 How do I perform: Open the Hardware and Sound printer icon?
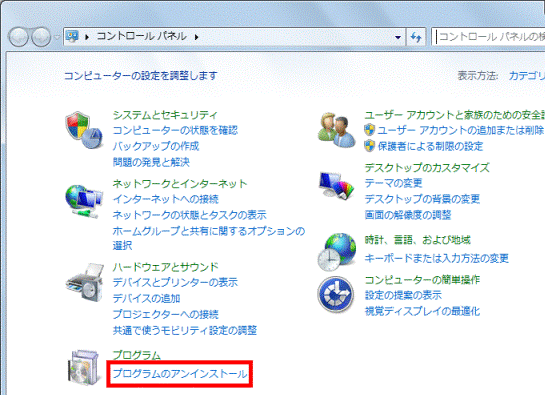[x=84, y=283]
